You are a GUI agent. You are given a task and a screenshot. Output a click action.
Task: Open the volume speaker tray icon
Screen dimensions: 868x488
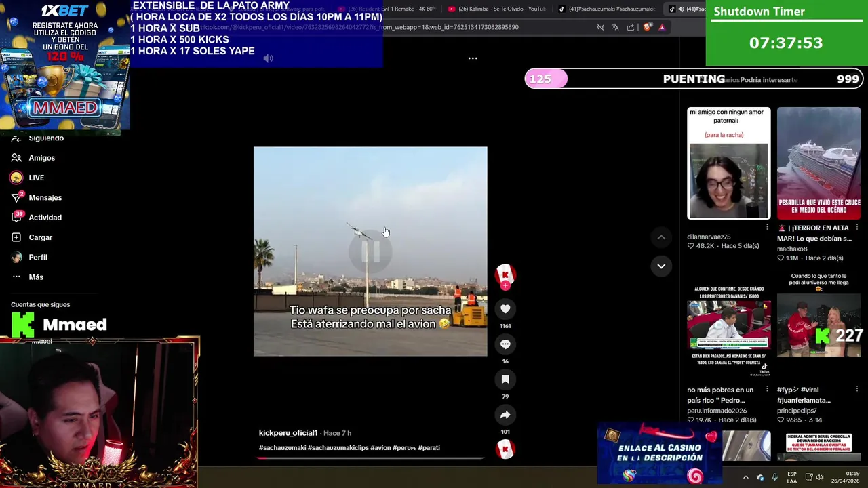821,477
